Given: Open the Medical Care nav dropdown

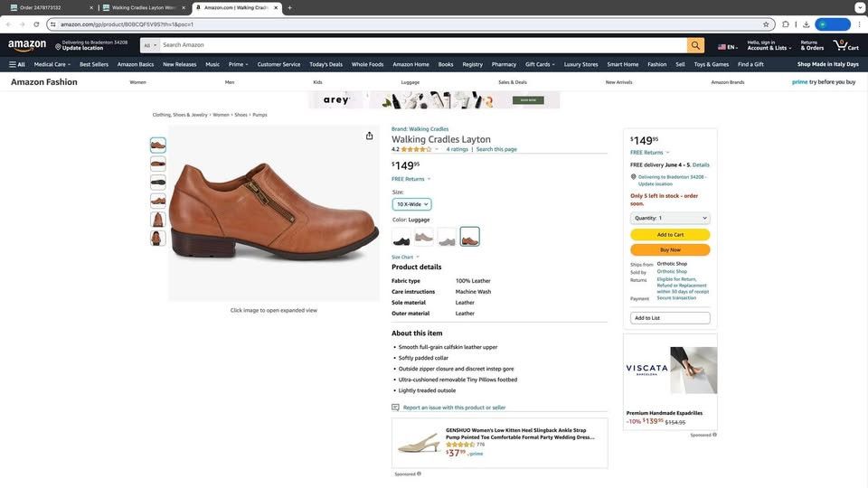Looking at the screenshot, I should 52,64.
